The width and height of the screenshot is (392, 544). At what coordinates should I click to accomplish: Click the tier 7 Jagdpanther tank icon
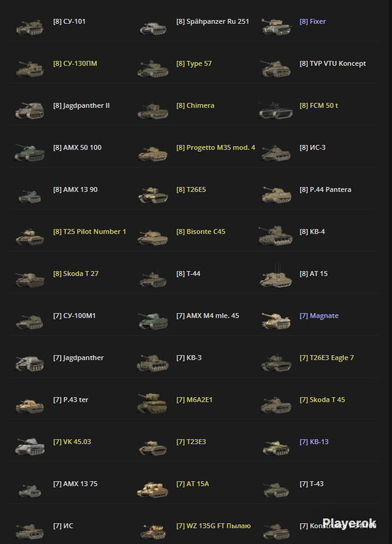click(30, 363)
